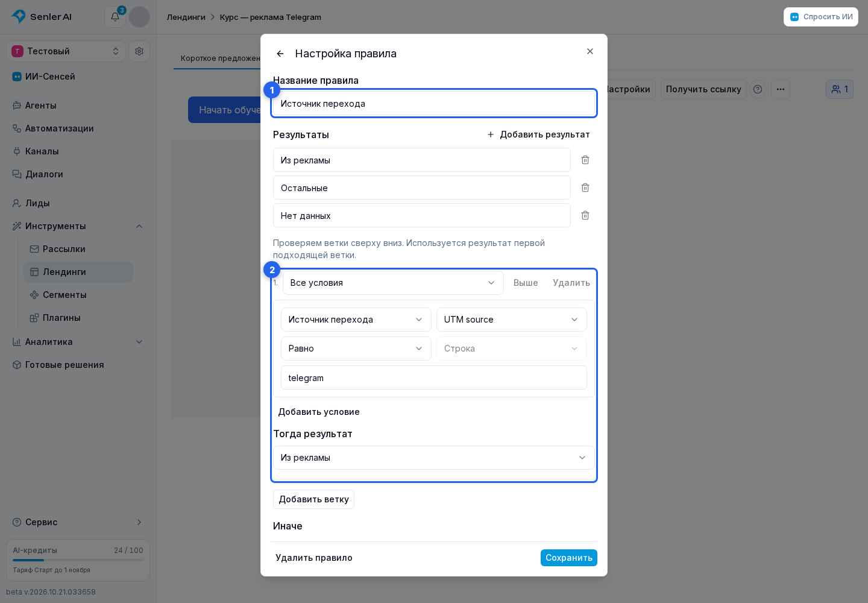Expand the Аналитика sidebar section
868x603 pixels.
pyautogui.click(x=78, y=342)
